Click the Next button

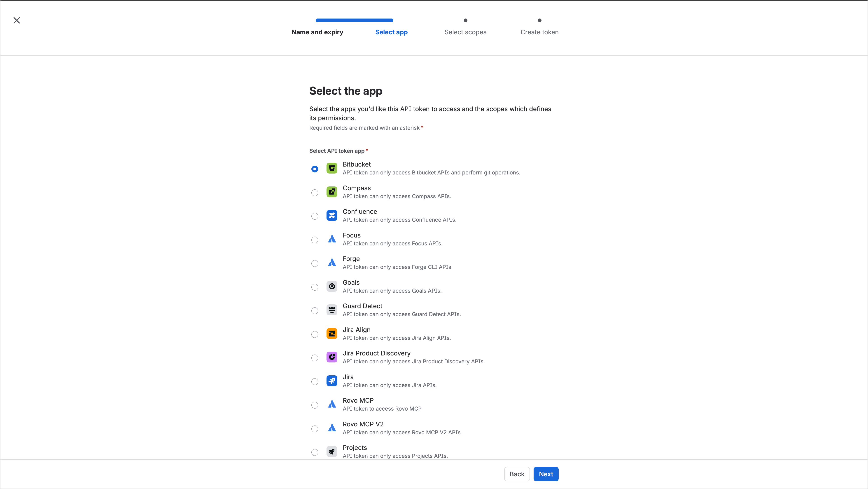click(546, 474)
